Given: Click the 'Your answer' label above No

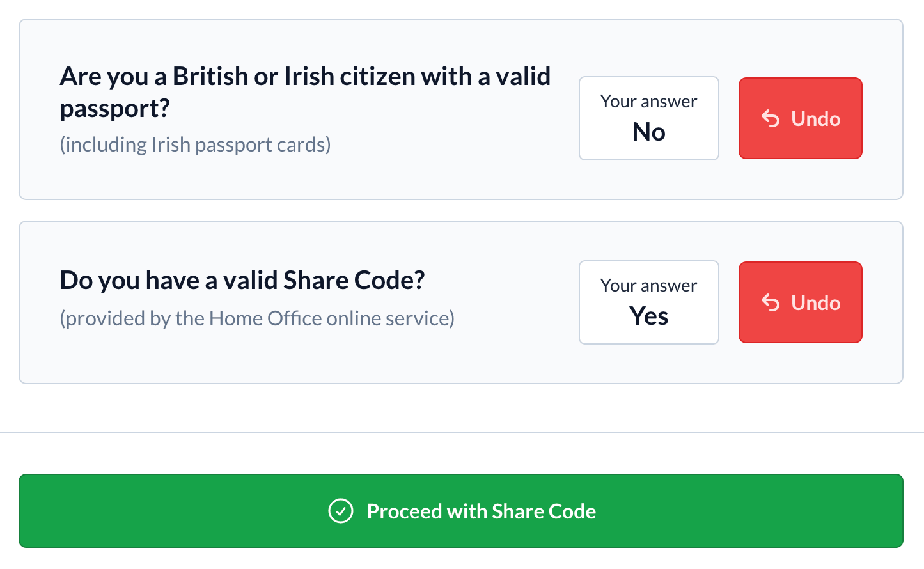Looking at the screenshot, I should tap(649, 102).
